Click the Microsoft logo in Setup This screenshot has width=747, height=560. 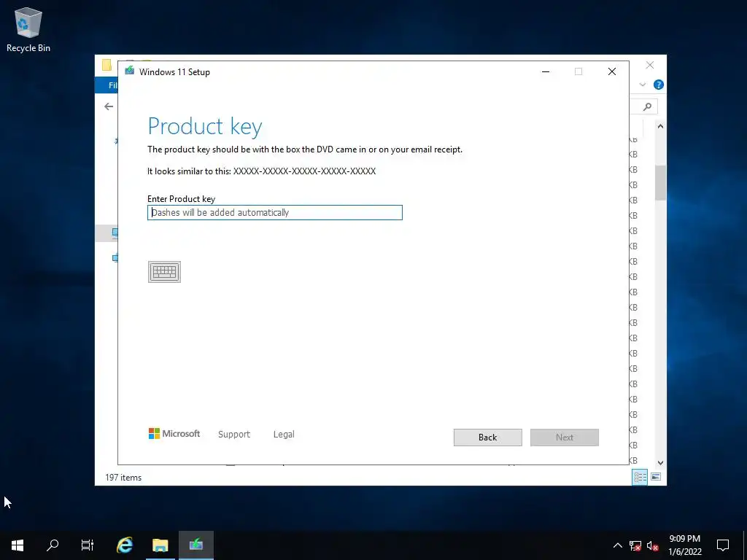point(174,433)
